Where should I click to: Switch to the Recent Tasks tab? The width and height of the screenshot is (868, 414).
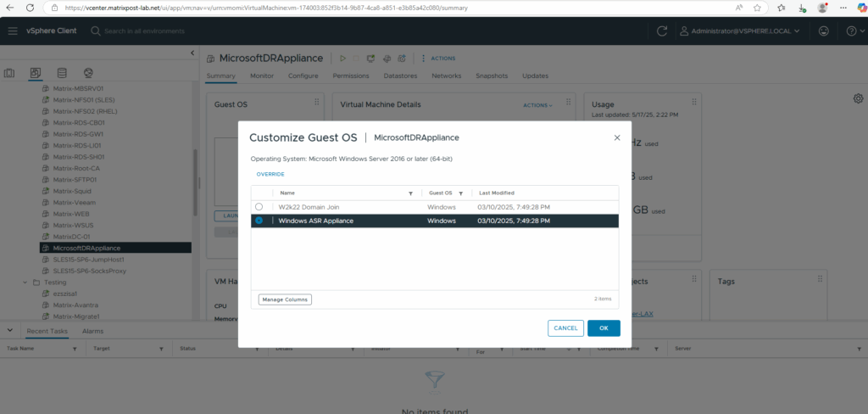pyautogui.click(x=47, y=331)
